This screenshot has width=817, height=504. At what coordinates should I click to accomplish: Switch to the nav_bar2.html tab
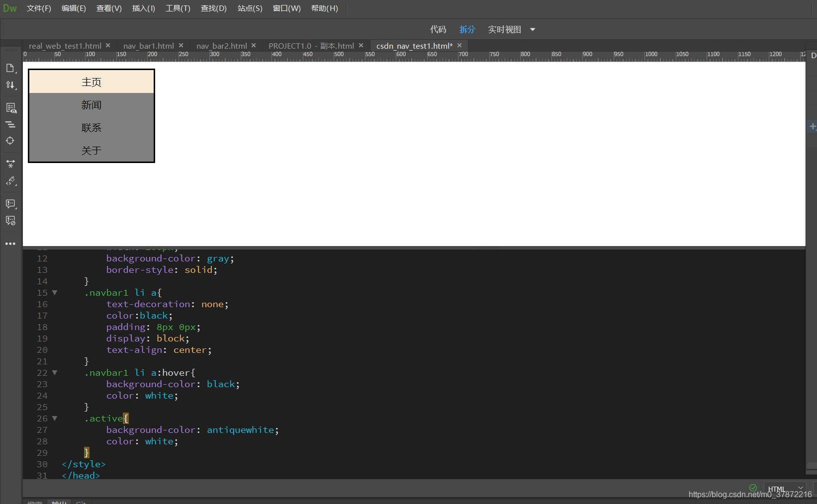coord(222,46)
